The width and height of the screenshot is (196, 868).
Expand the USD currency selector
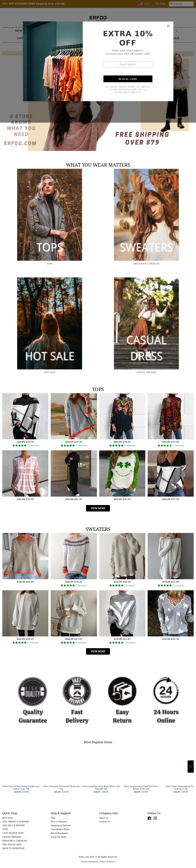(145, 4)
